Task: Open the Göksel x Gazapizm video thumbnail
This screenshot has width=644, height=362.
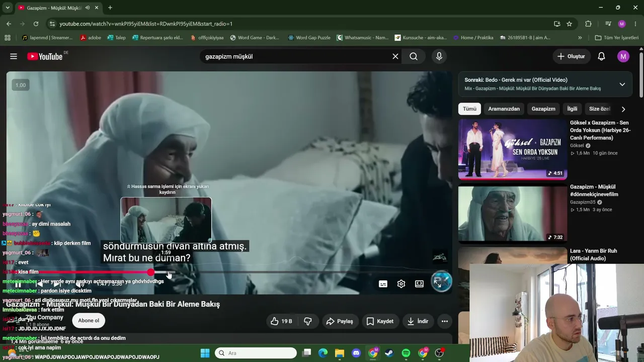Action: [x=513, y=149]
